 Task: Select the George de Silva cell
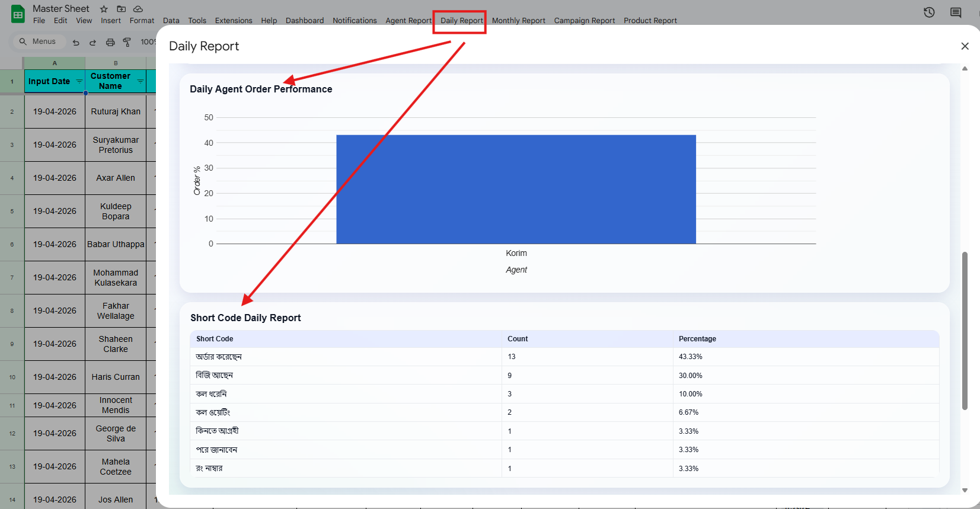(116, 433)
